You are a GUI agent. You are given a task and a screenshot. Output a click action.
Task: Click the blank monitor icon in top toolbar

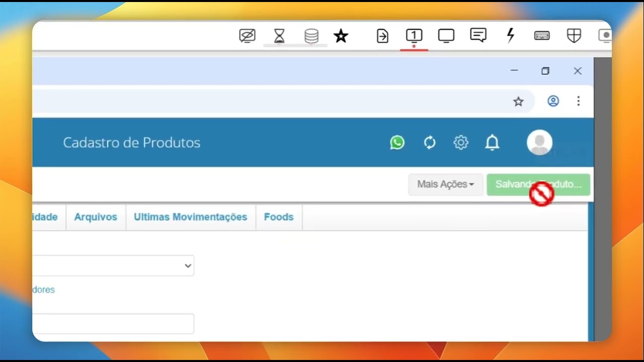[x=446, y=35]
